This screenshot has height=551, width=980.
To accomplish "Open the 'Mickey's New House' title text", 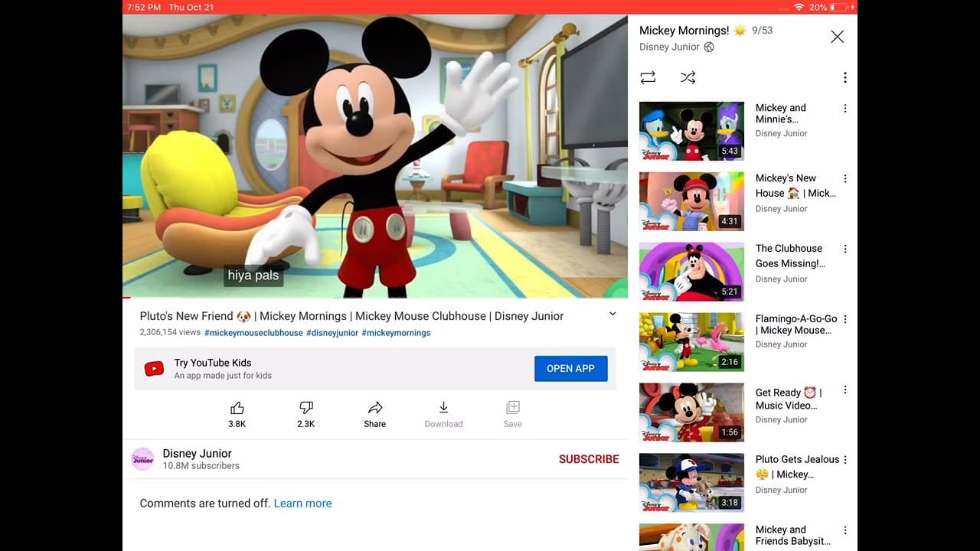I will point(795,186).
